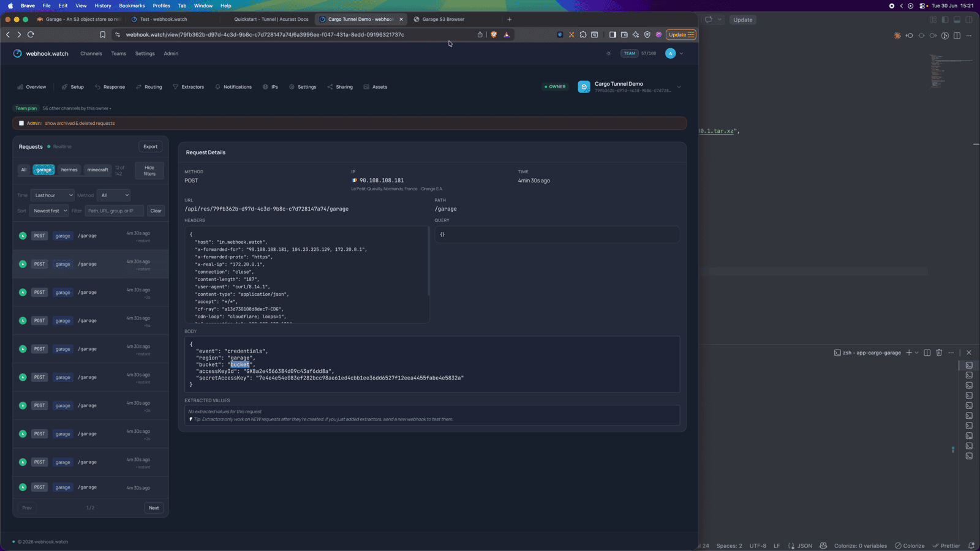The height and width of the screenshot is (551, 980).
Task: Click the Hide filters button
Action: [x=149, y=171]
